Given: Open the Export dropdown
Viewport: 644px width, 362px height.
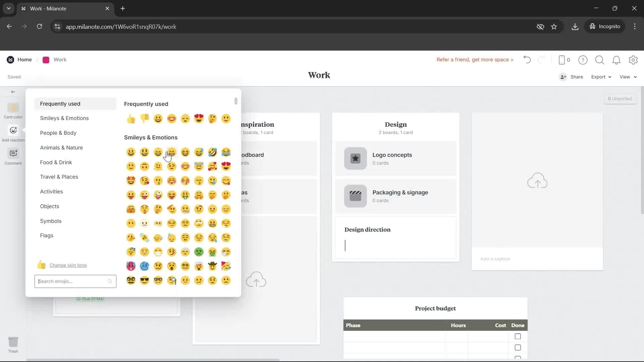Looking at the screenshot, I should tap(601, 77).
